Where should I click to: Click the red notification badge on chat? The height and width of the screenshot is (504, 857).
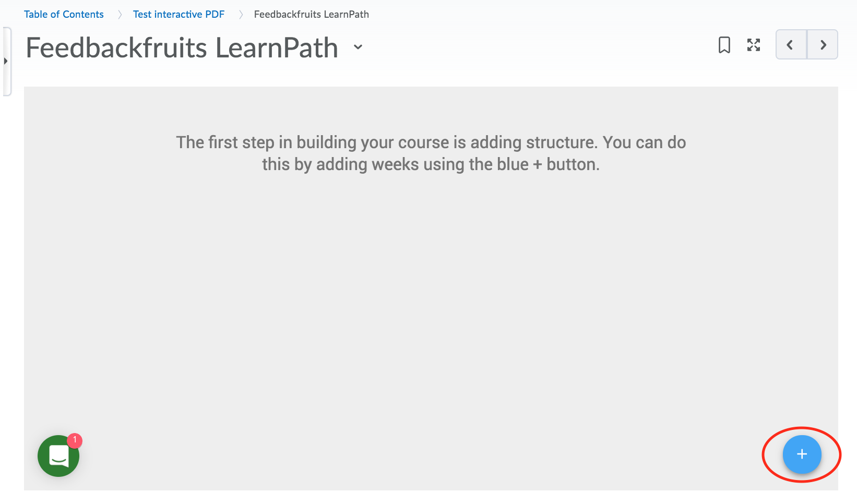coord(75,440)
